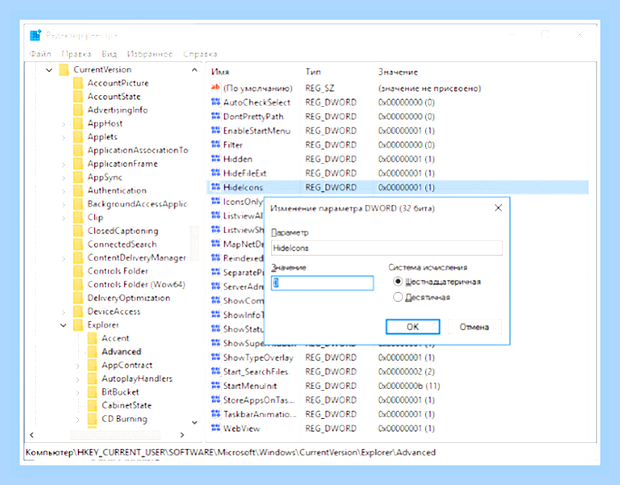Screen dimensions: 620x485
Task: Click the WebView DWORD icon
Action: pyautogui.click(x=215, y=428)
